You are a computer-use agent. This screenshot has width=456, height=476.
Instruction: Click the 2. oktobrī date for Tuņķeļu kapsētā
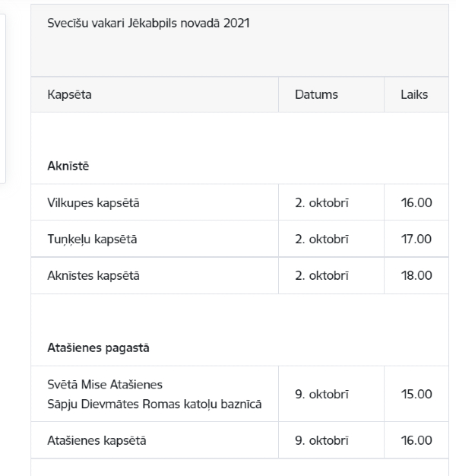[322, 240]
